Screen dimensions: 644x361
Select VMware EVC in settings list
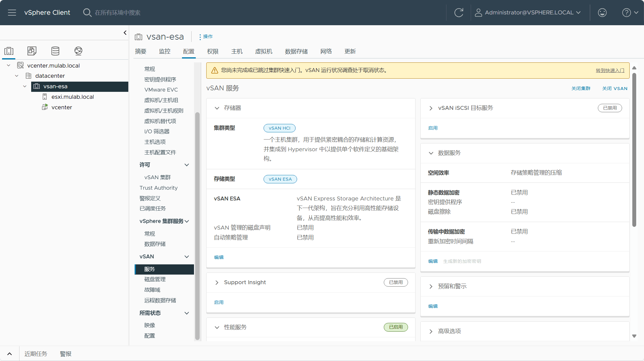[x=161, y=90]
